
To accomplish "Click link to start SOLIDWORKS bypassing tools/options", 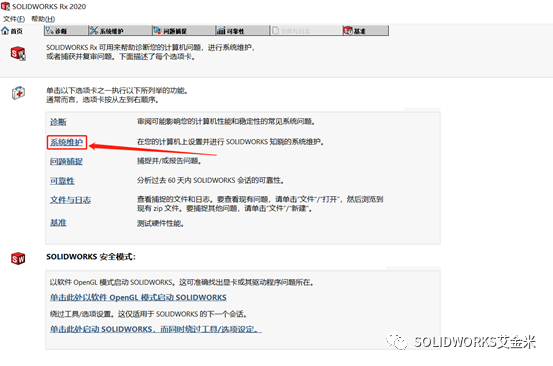I will [x=156, y=329].
